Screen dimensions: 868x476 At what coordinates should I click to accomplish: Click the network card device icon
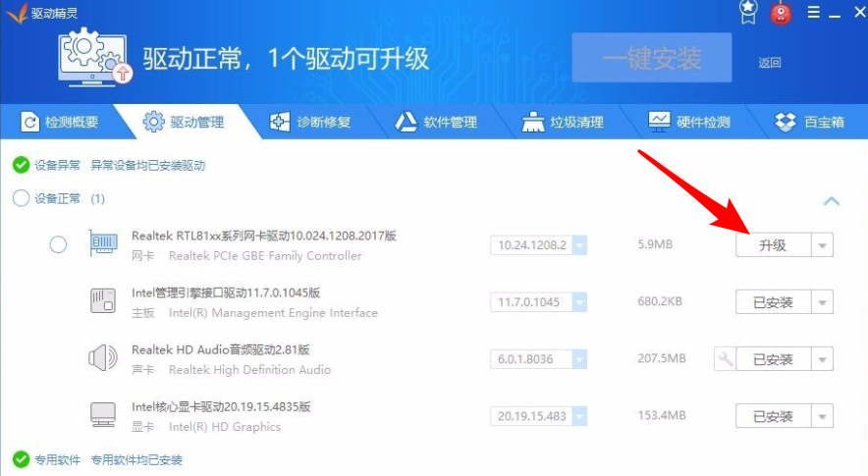(x=103, y=243)
